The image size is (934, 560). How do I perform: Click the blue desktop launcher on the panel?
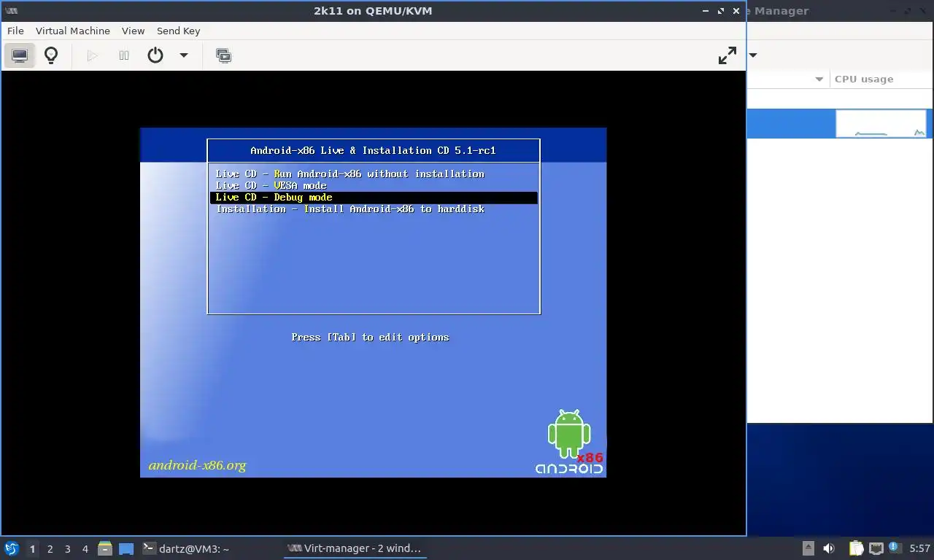[x=126, y=548]
